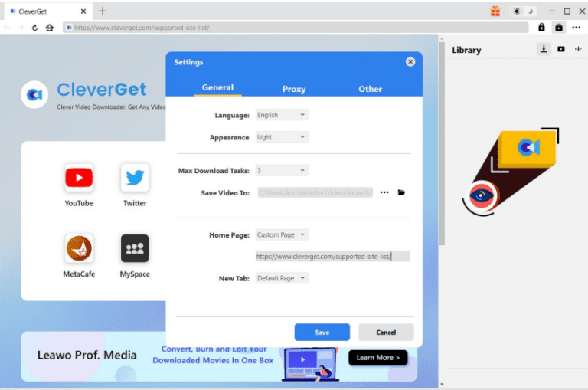Click the home icon in navigation bar
The width and height of the screenshot is (588, 390).
click(x=50, y=27)
